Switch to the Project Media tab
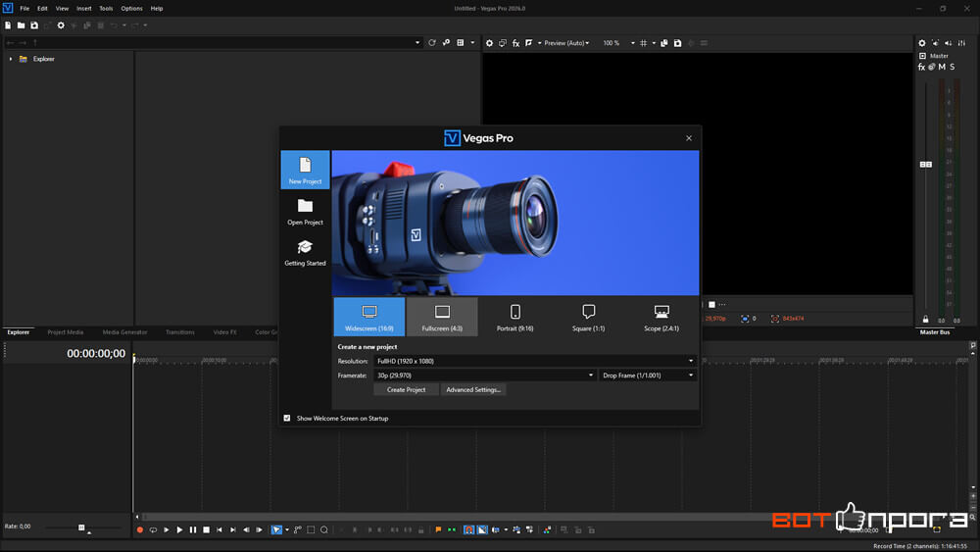 [65, 332]
